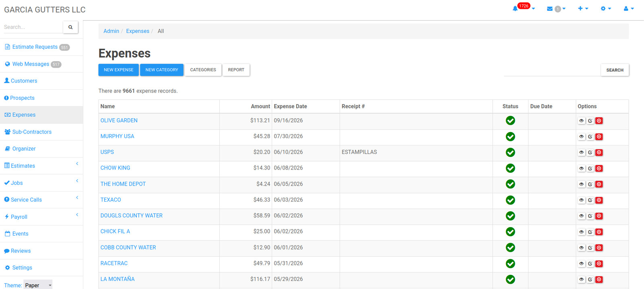Edit the LA MONTAÑA expense
Screen dimensions: 644x289
pos(590,279)
